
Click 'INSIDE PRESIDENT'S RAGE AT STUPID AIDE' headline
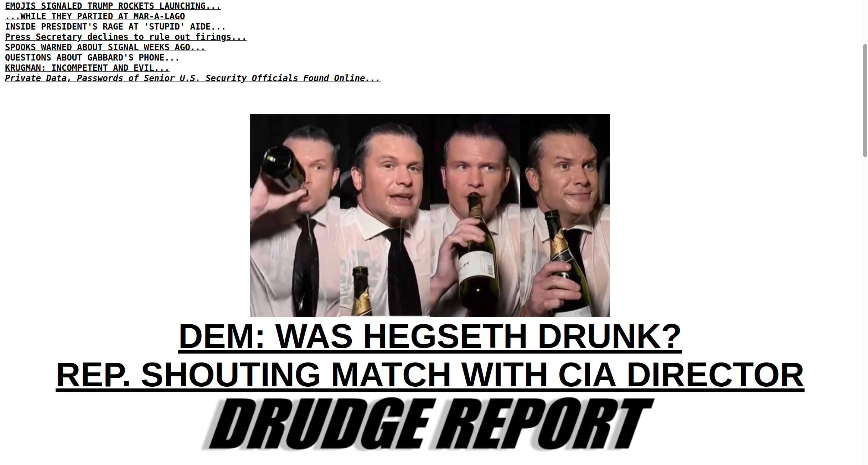pos(115,27)
